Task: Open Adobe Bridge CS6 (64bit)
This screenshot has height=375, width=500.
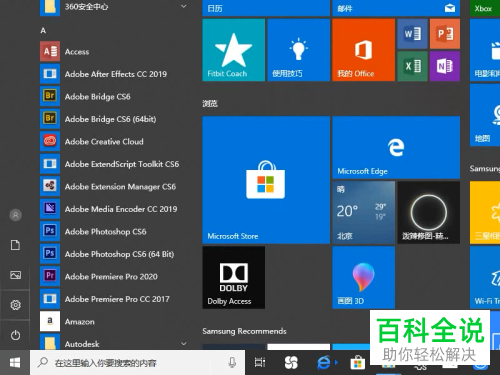Action: [x=115, y=119]
